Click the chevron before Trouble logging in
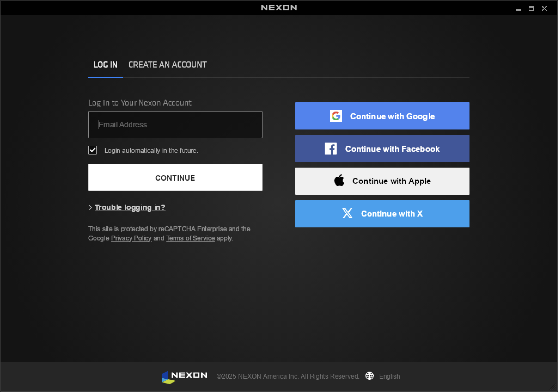Screen dimensions: 558x392 [x=90, y=208]
